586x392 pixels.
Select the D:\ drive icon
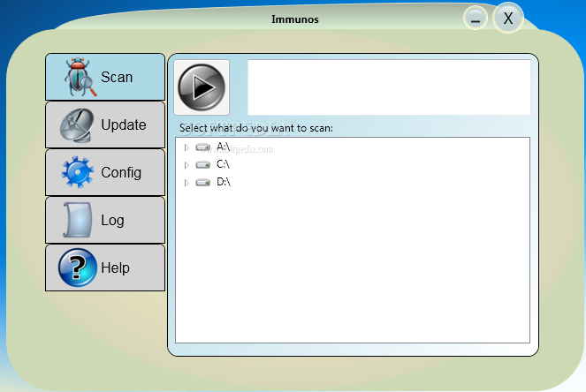[203, 182]
